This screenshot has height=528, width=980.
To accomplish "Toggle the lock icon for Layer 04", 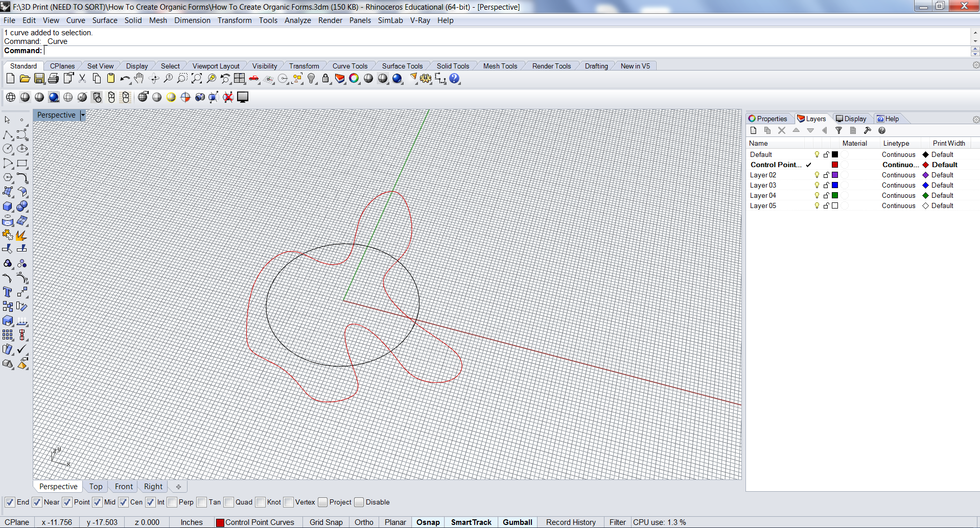I will [826, 195].
